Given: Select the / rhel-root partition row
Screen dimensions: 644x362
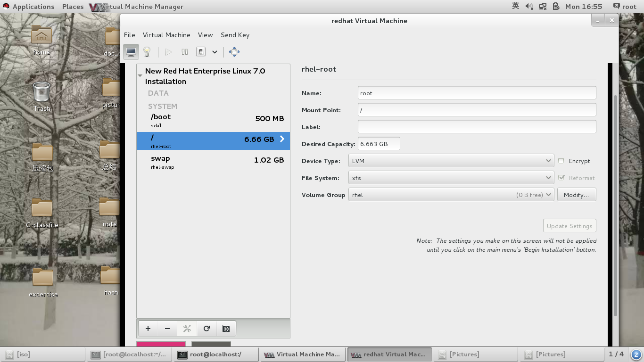Looking at the screenshot, I should pos(213,141).
